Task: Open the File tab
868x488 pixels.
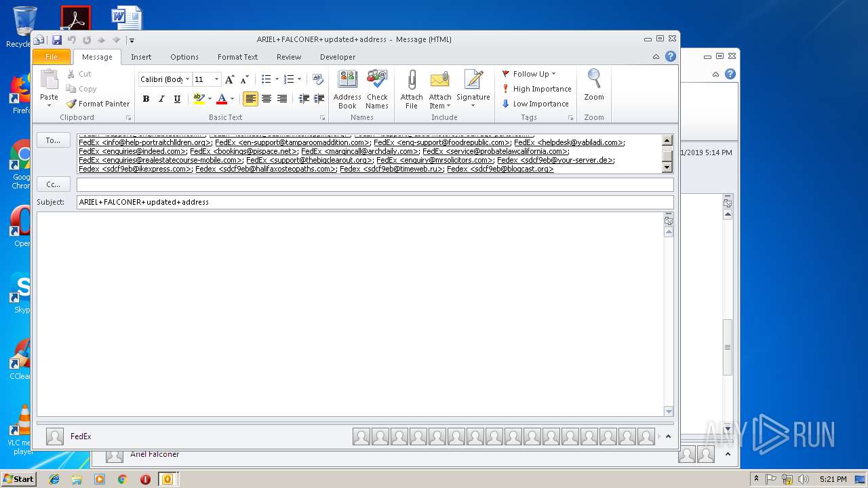Action: [52, 57]
